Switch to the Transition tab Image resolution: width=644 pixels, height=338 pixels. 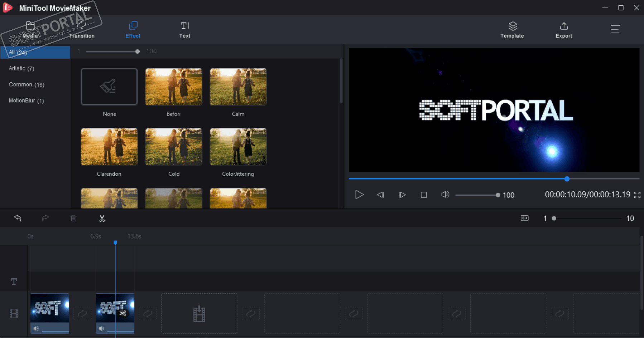point(82,30)
